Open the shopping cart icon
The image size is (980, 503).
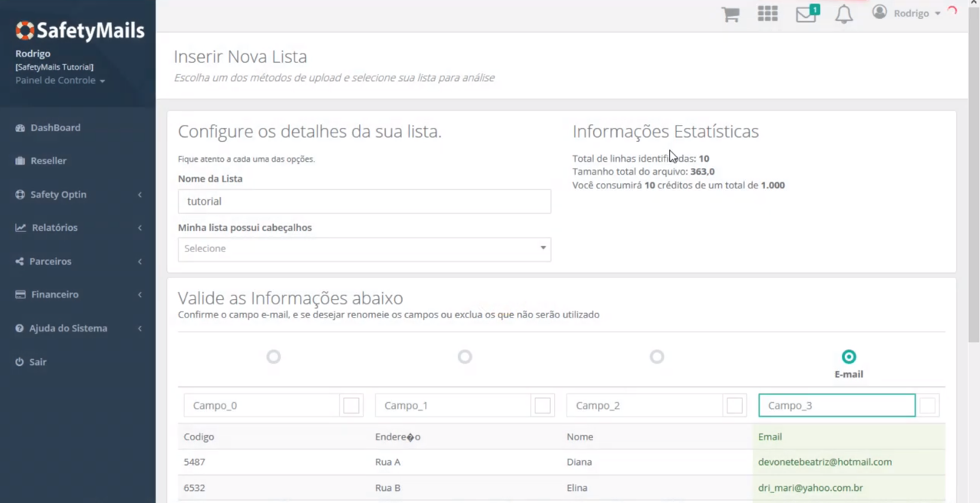tap(730, 14)
